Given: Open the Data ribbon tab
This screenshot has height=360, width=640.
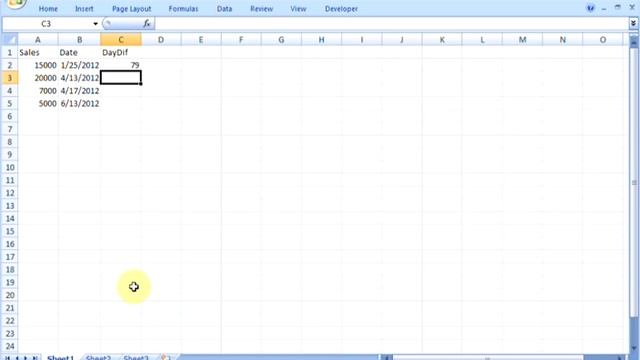Looking at the screenshot, I should coord(224,9).
